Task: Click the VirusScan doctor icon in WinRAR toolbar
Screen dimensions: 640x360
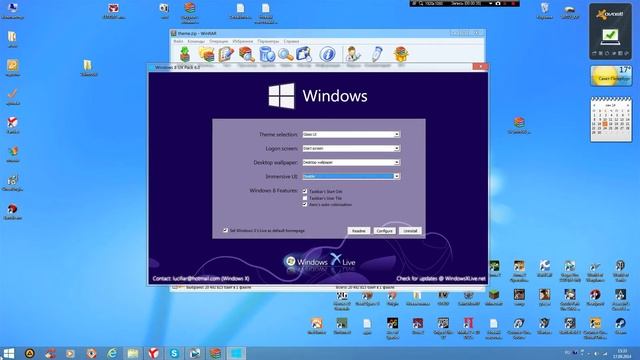Action: 352,54
